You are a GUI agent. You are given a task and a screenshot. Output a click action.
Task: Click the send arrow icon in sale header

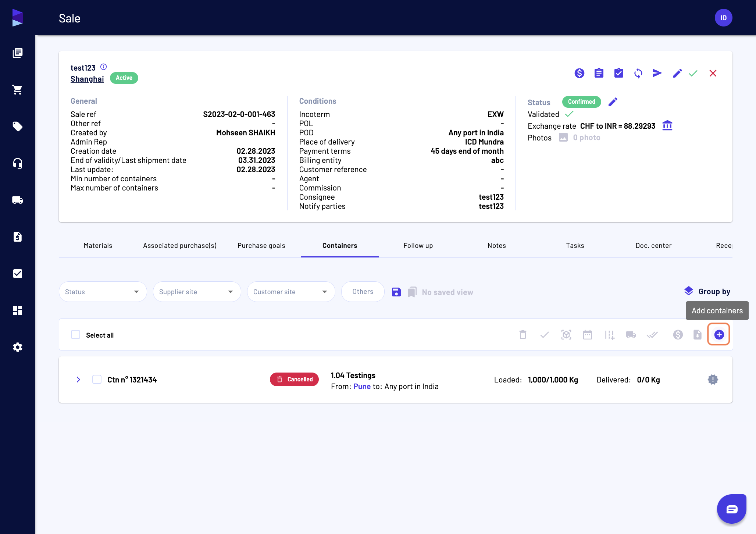pos(657,73)
